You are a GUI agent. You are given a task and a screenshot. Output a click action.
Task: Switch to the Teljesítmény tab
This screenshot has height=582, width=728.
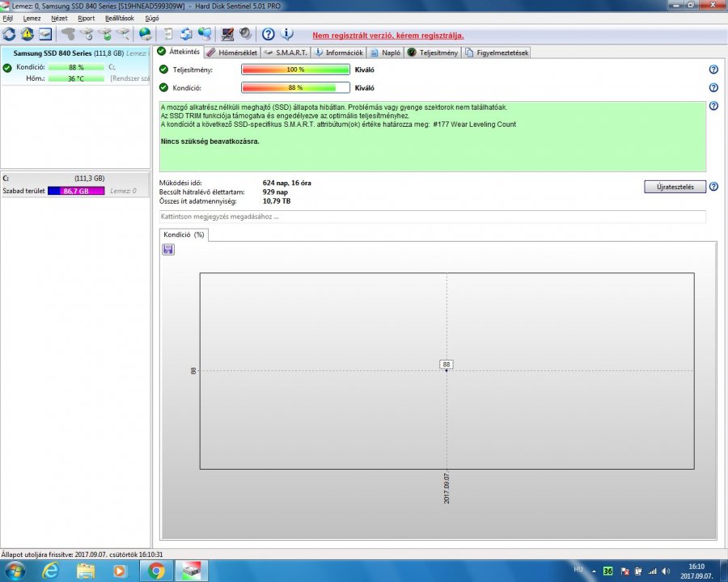click(x=433, y=53)
